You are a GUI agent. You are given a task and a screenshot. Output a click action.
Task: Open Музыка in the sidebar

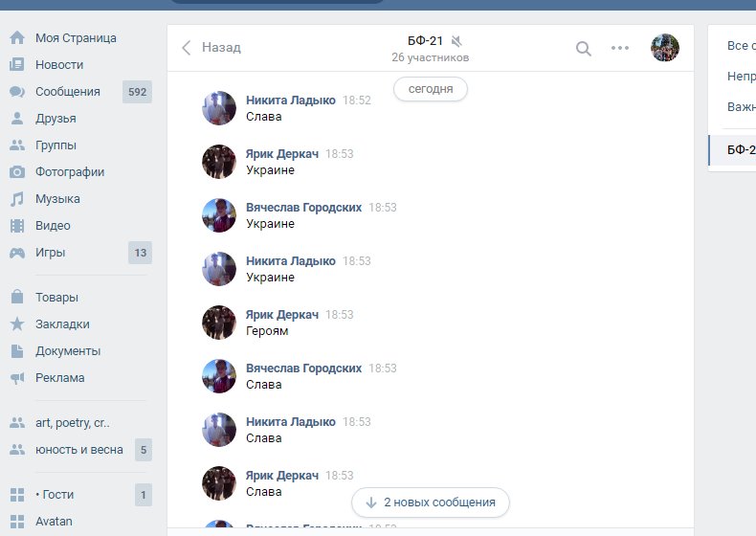[x=57, y=199]
